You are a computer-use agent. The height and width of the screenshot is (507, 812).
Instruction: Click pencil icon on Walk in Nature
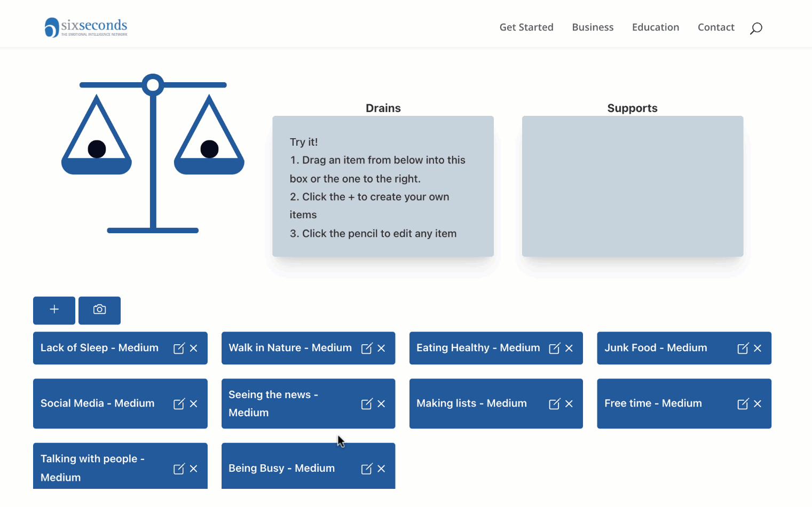point(367,348)
